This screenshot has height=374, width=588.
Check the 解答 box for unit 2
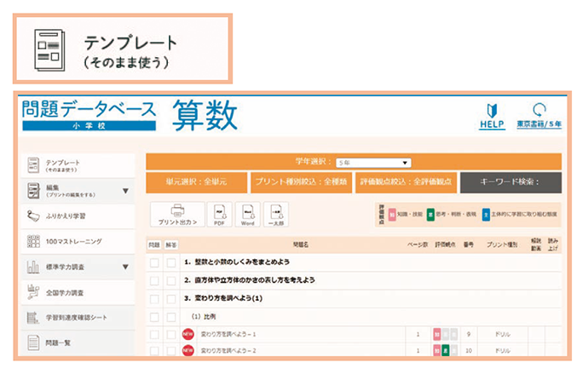(170, 279)
